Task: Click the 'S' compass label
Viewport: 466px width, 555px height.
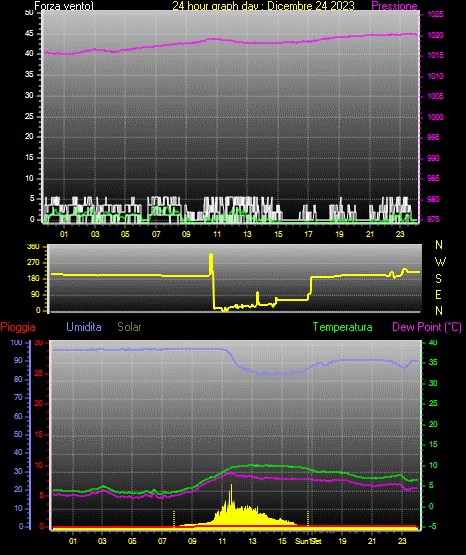Action: [x=438, y=279]
